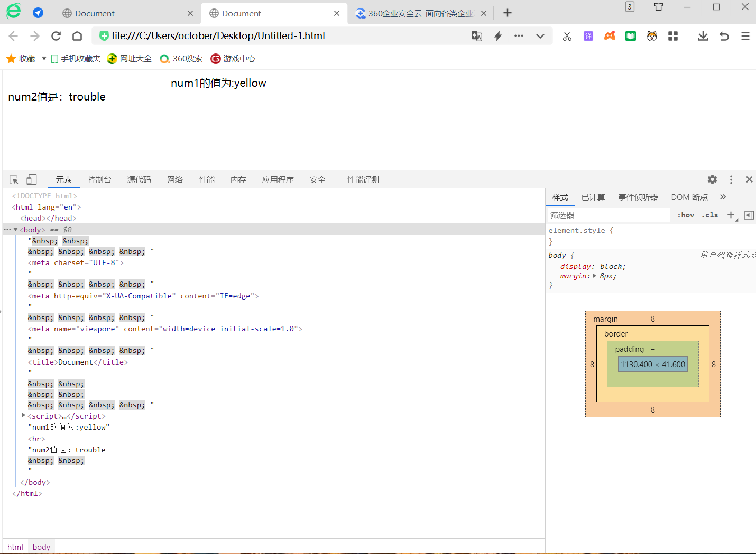Open the extensions grid icon
Image resolution: width=756 pixels, height=554 pixels.
click(673, 36)
